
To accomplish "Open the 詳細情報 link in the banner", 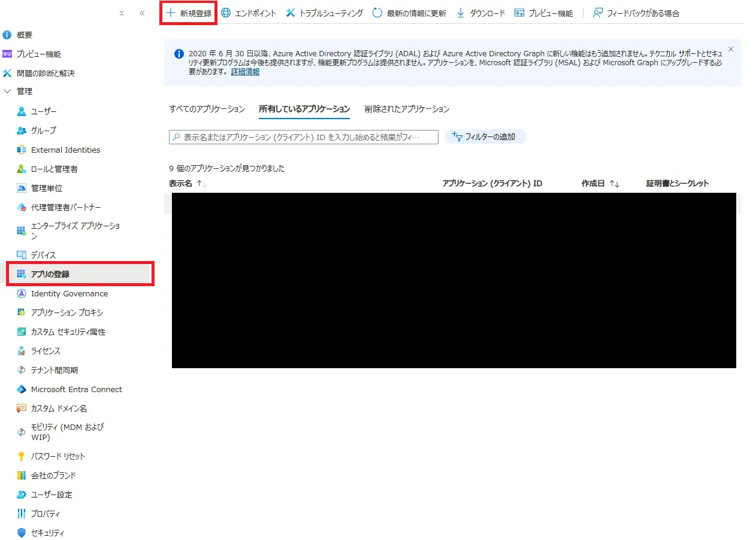I will pyautogui.click(x=244, y=72).
